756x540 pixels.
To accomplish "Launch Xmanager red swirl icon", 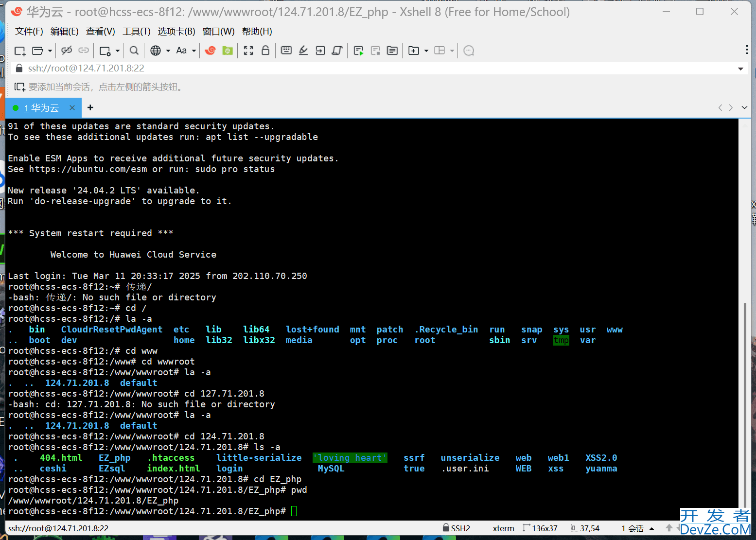I will pyautogui.click(x=210, y=51).
